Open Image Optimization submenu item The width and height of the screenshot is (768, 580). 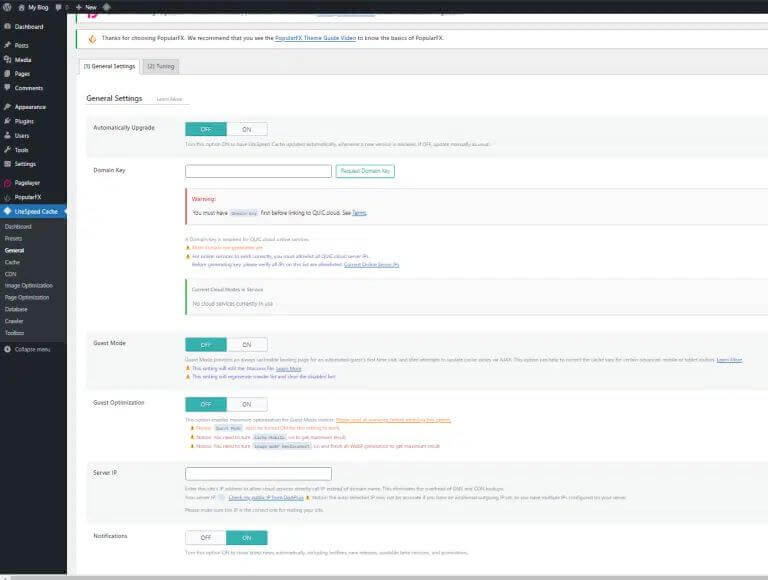(28, 285)
